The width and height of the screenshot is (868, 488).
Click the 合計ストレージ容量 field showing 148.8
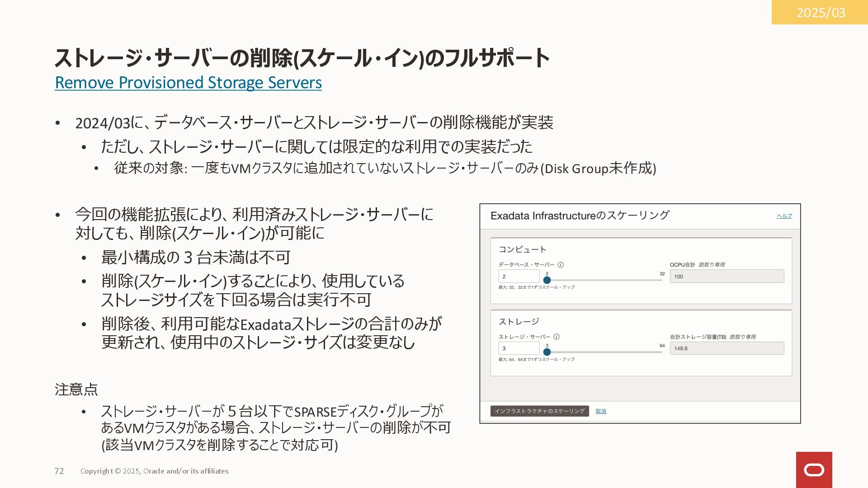click(726, 348)
